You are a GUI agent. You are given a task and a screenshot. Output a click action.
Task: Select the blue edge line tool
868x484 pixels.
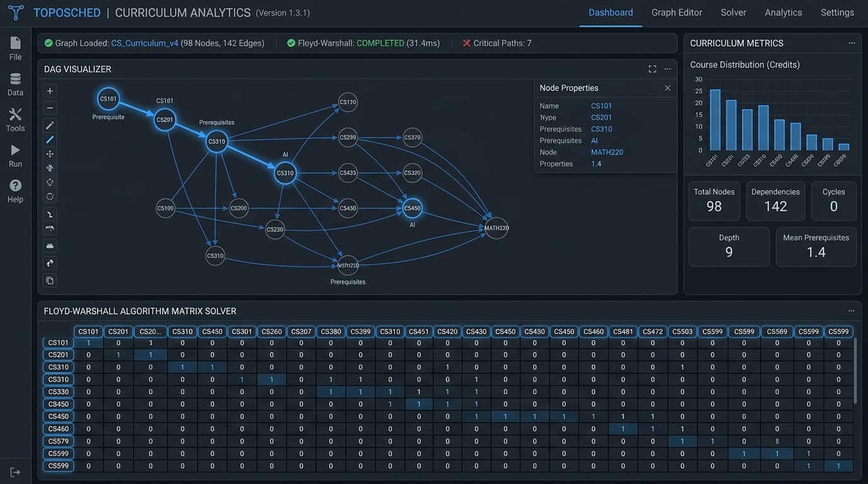pos(50,139)
